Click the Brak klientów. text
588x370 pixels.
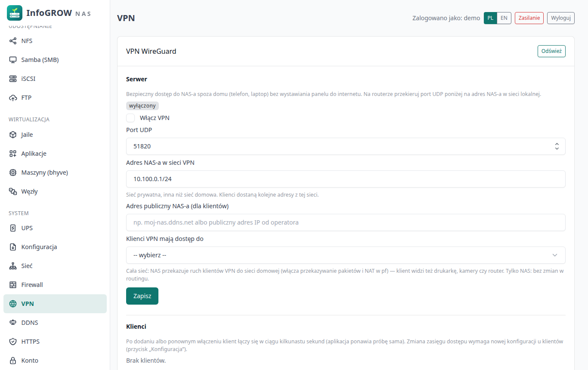[146, 360]
